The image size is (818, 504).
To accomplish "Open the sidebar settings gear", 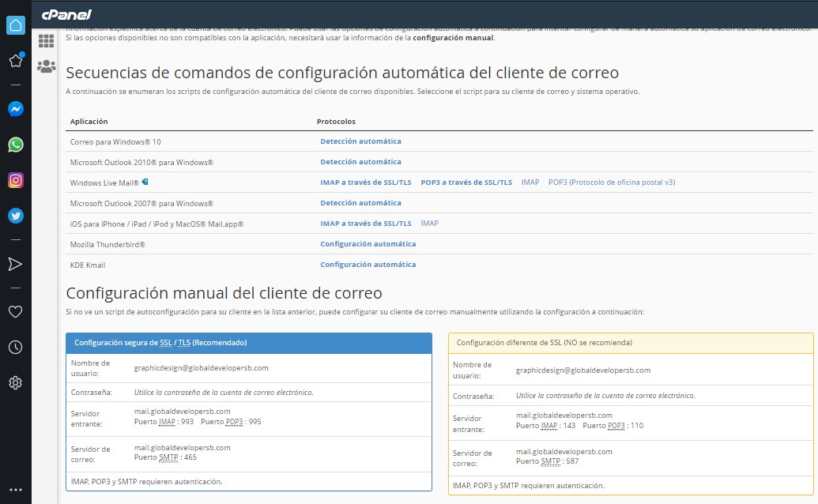I will point(15,383).
